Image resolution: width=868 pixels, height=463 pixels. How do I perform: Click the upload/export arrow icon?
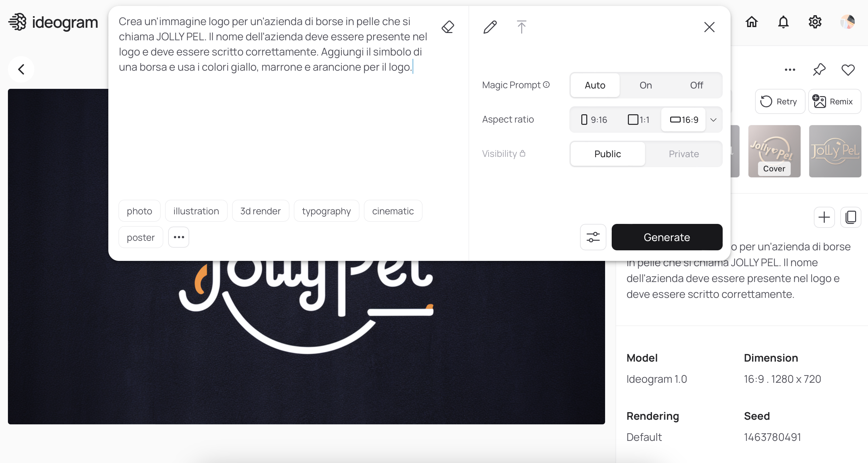521,26
